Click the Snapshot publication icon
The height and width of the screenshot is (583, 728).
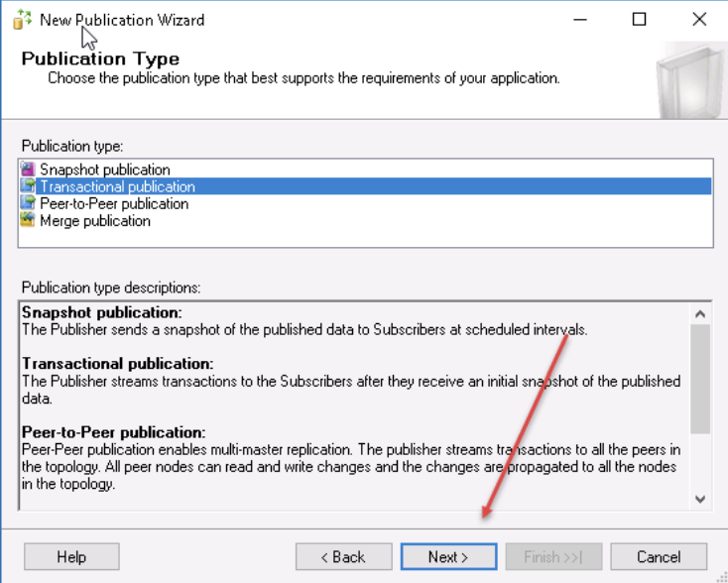point(28,169)
